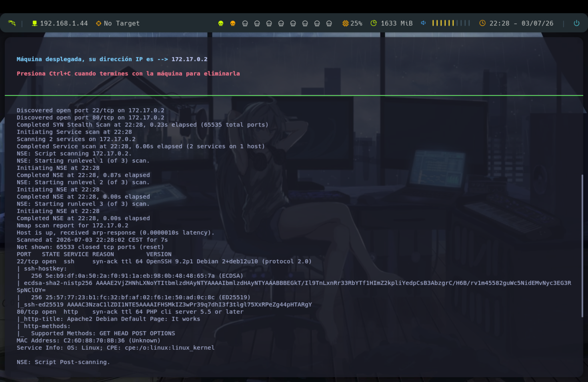The image size is (588, 382).
Task: Click the Supported Methods line
Action: click(x=96, y=333)
